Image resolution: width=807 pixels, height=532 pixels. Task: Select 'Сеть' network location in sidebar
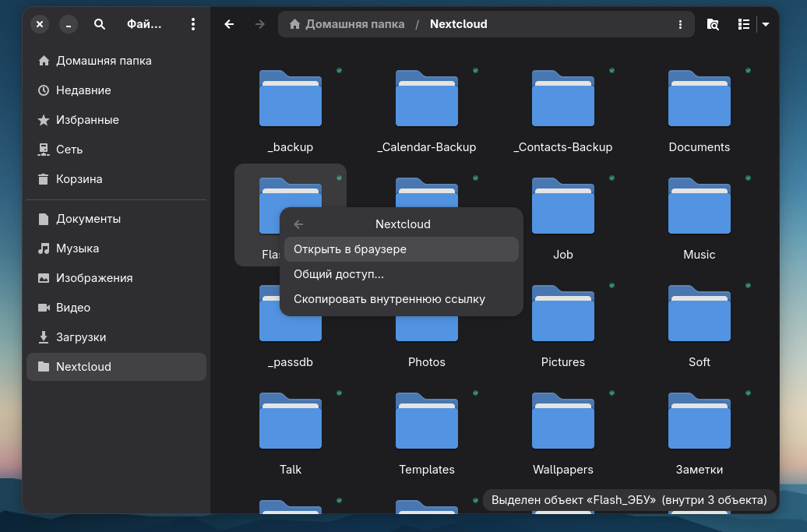[x=69, y=150]
